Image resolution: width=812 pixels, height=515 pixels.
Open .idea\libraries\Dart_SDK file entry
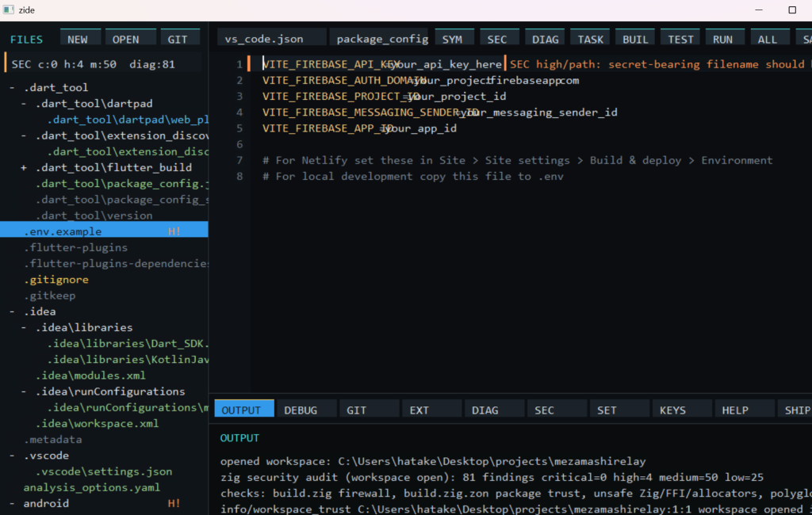pyautogui.click(x=128, y=344)
